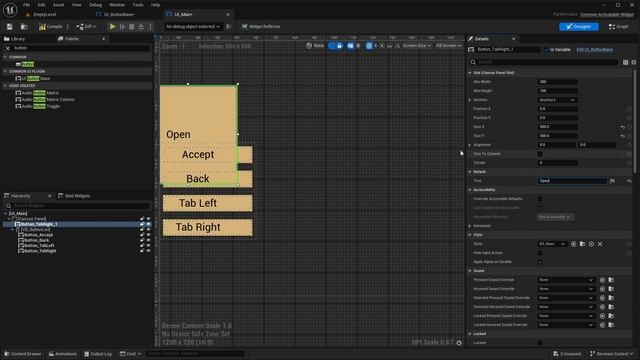This screenshot has width=640, height=360.
Task: Clear the palette search with the X icon
Action: [x=7, y=48]
